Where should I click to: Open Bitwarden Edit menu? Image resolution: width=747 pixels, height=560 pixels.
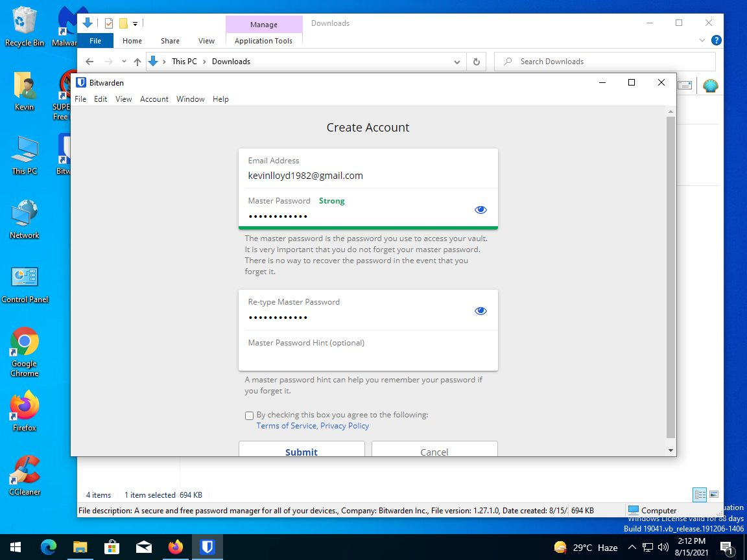[101, 99]
